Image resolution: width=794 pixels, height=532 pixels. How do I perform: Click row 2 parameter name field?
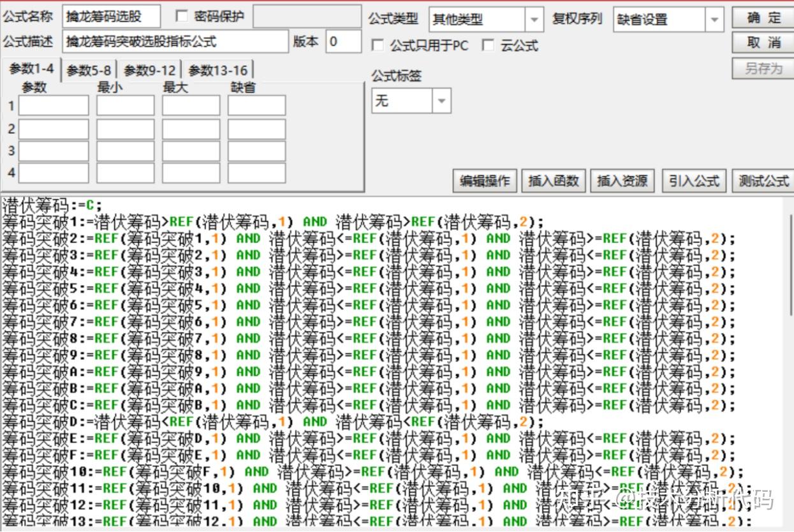coord(54,129)
